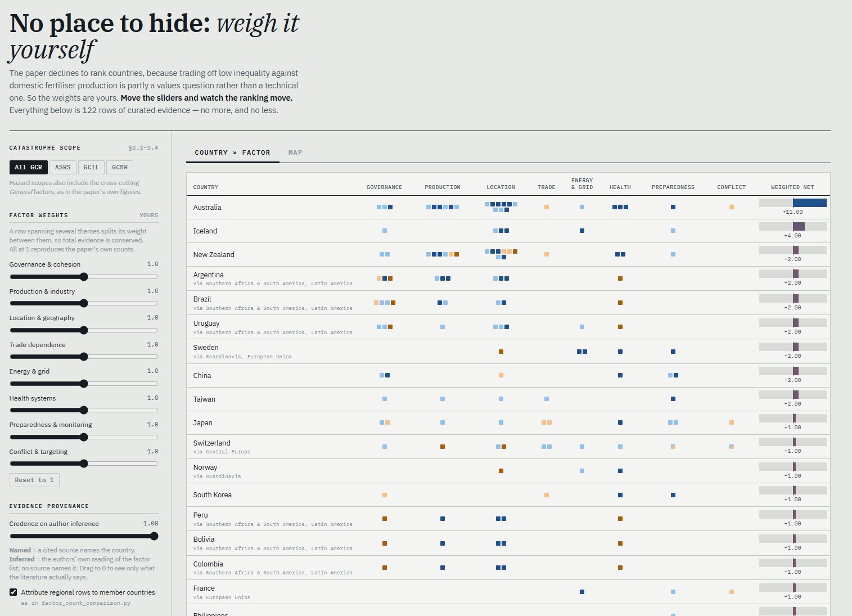Switch to the Map tab
This screenshot has width=852, height=616.
point(295,152)
